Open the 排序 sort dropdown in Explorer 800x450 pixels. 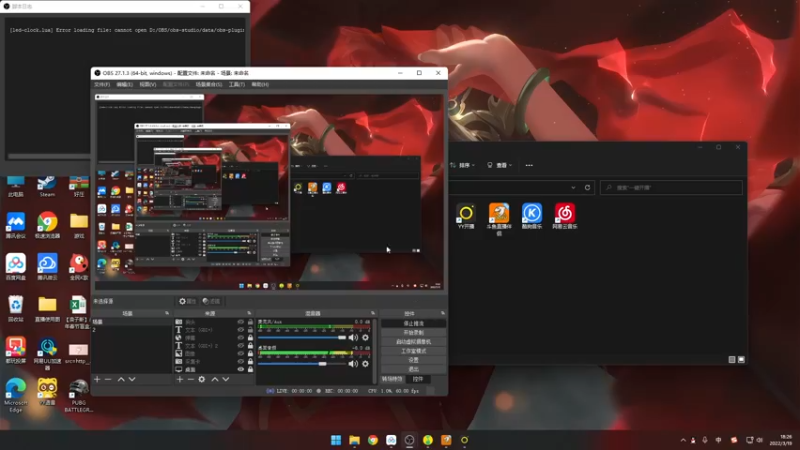point(463,165)
